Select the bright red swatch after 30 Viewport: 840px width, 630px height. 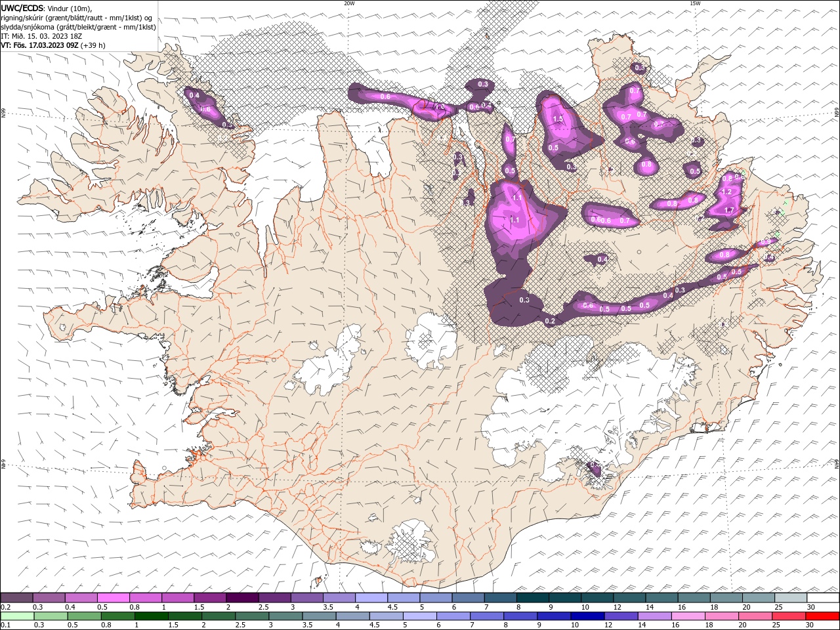(823, 616)
